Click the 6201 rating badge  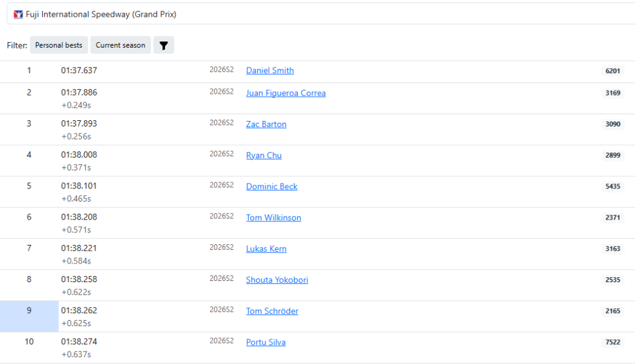[x=613, y=71]
